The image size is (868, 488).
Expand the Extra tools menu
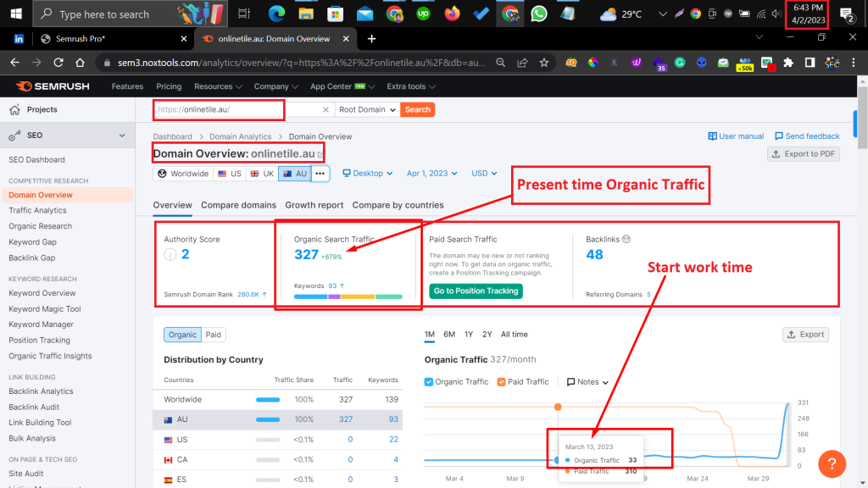[x=411, y=86]
